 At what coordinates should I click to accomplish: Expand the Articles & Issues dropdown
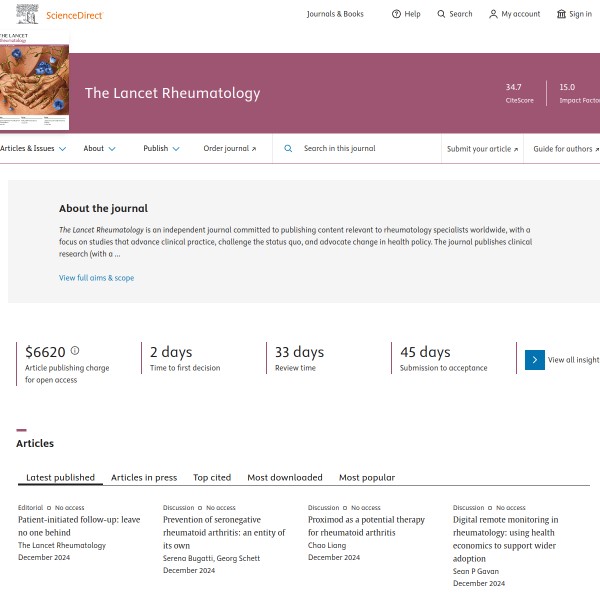[34, 149]
